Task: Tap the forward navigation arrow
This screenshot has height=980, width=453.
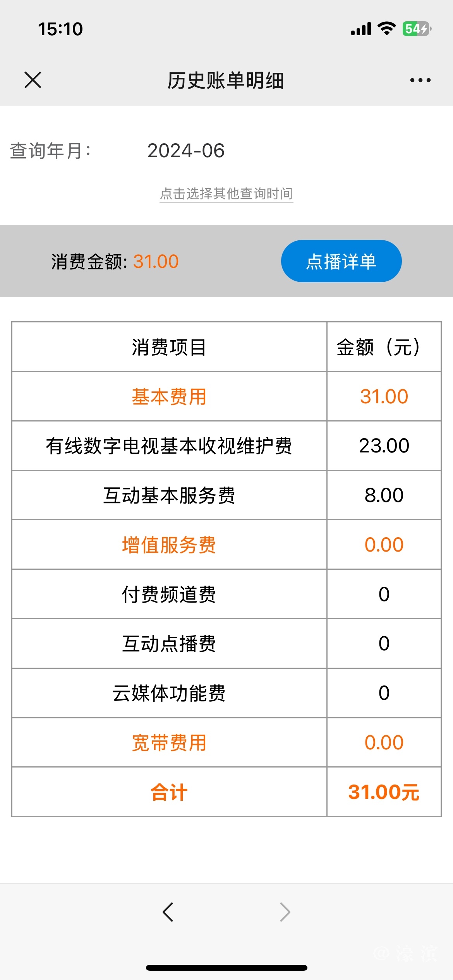Action: pyautogui.click(x=285, y=912)
